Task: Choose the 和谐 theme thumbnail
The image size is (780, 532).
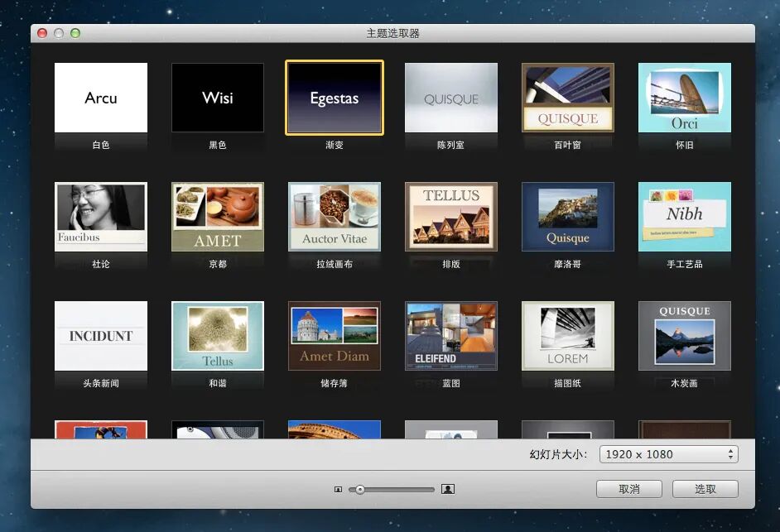Action: 218,336
